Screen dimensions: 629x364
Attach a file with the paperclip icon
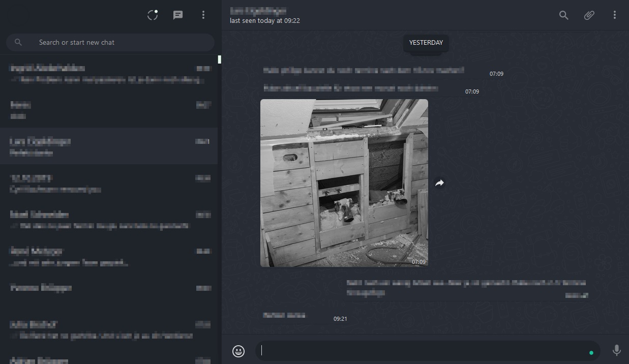click(589, 15)
